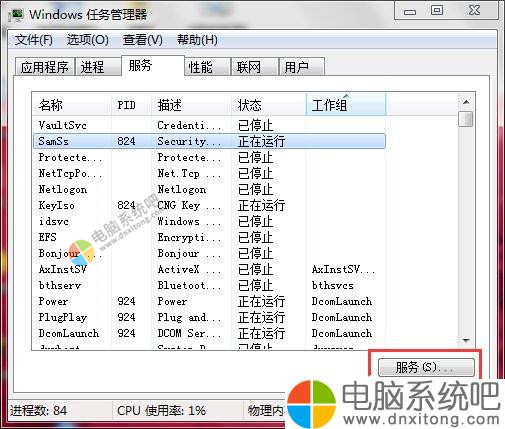Open the 文件(F) menu

click(34, 40)
